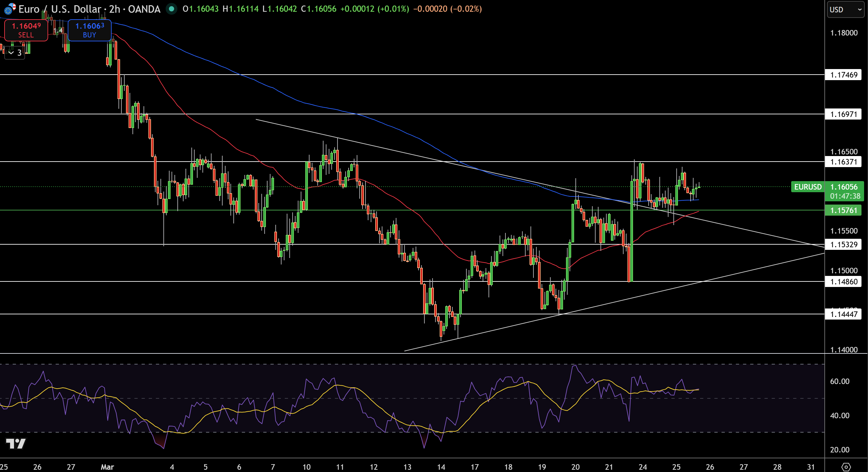This screenshot has width=868, height=472.
Task: Select the 1.14860 horizontal line price label
Action: (x=843, y=281)
